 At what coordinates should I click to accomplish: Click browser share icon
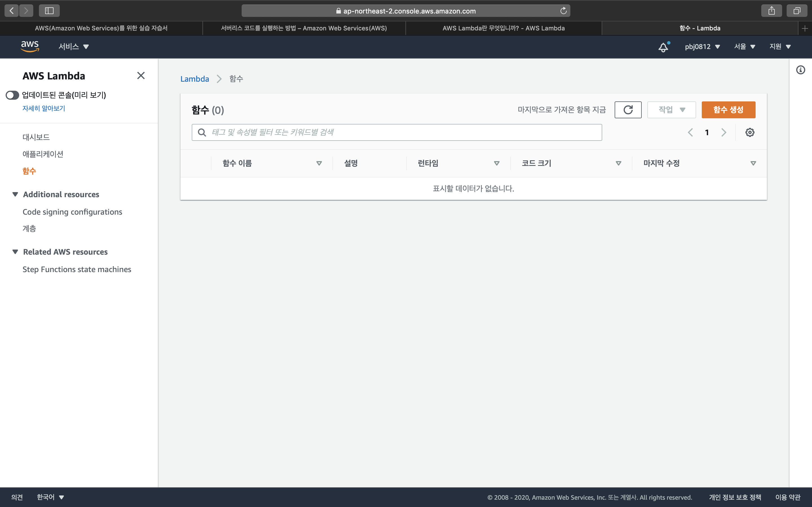(771, 11)
